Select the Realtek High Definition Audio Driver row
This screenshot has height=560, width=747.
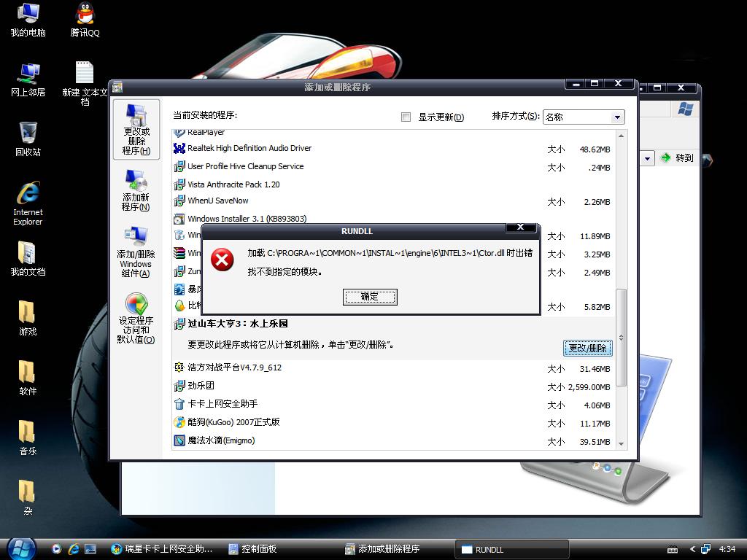point(393,149)
